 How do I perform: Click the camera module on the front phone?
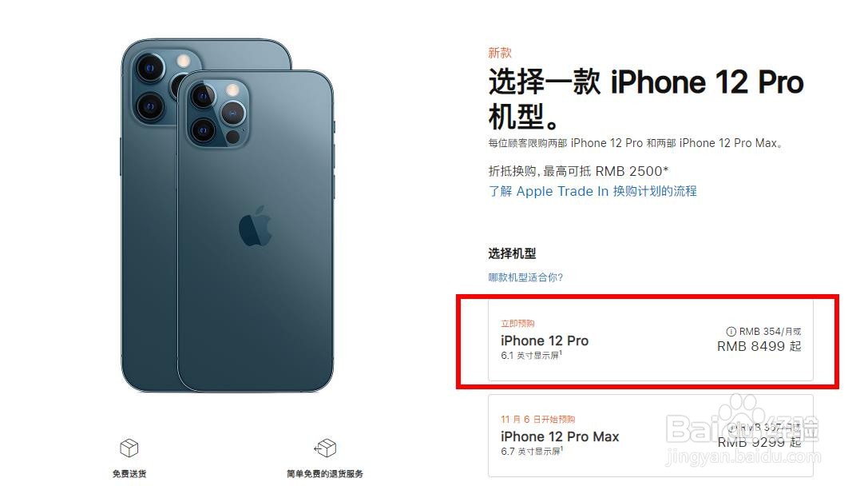217,114
